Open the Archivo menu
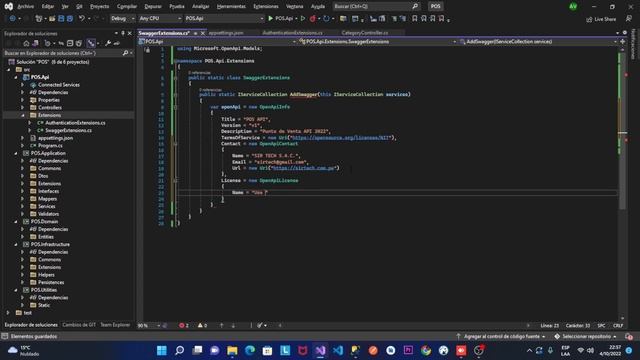This screenshot has width=640, height=360. point(26,7)
